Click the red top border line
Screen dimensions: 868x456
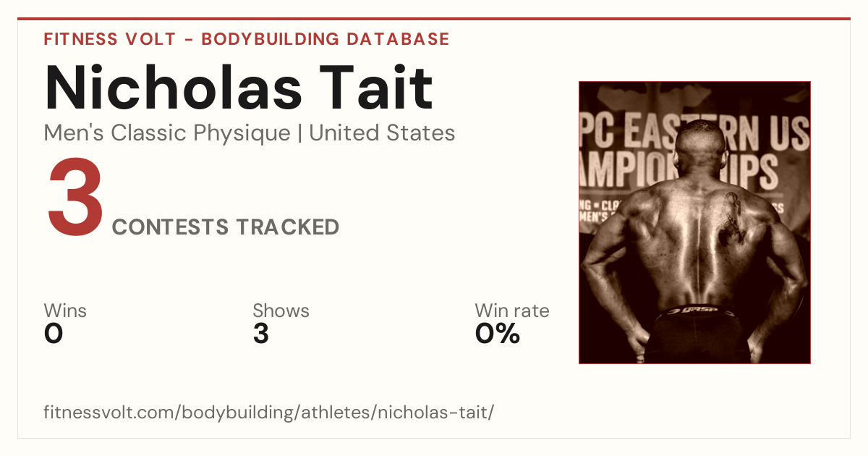[x=434, y=19]
